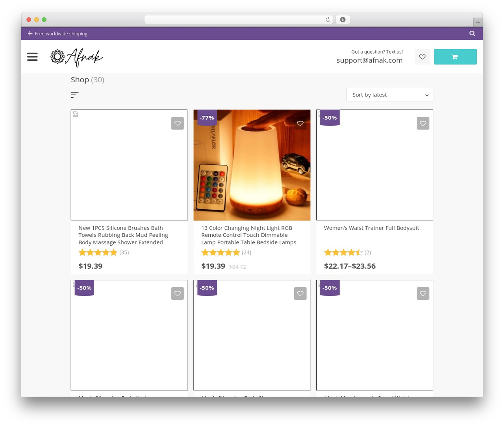Click the support@afnak.com email link
Viewport: 504px width, 427px height.
pyautogui.click(x=369, y=60)
